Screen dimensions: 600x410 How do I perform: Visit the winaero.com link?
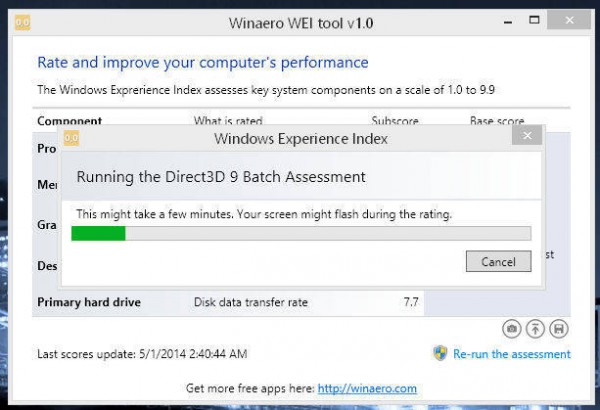(x=367, y=389)
